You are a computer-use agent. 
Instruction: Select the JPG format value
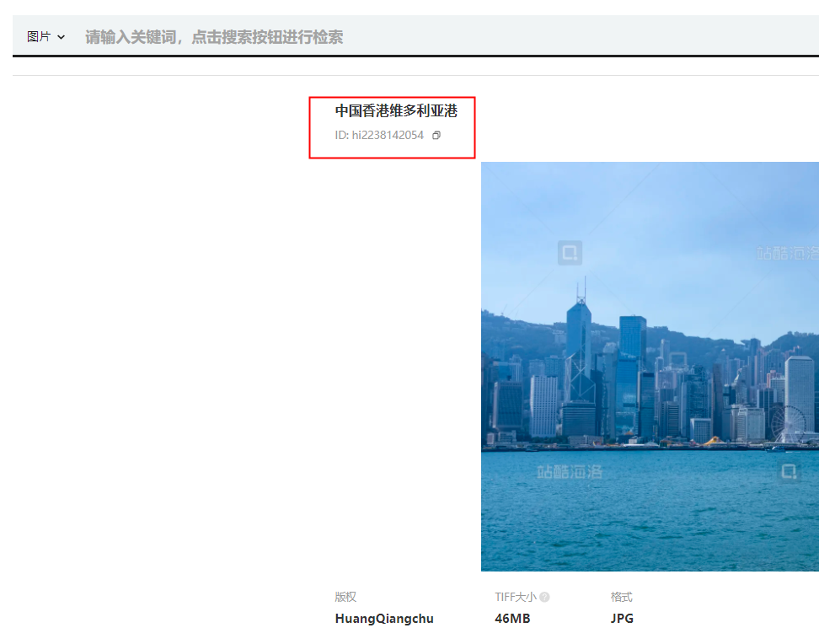tap(622, 619)
